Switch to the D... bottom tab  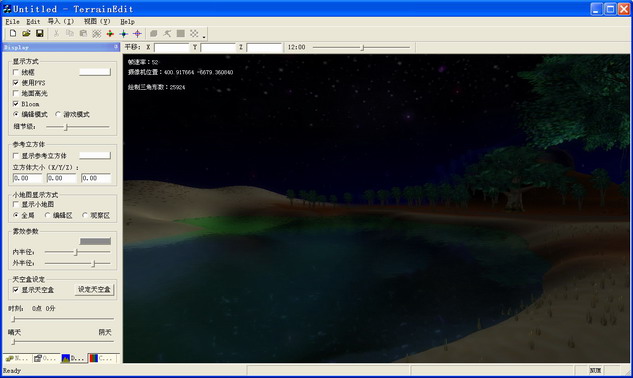(x=73, y=358)
